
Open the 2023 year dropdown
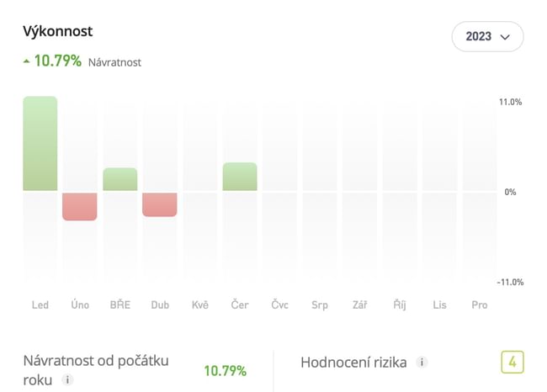click(487, 37)
